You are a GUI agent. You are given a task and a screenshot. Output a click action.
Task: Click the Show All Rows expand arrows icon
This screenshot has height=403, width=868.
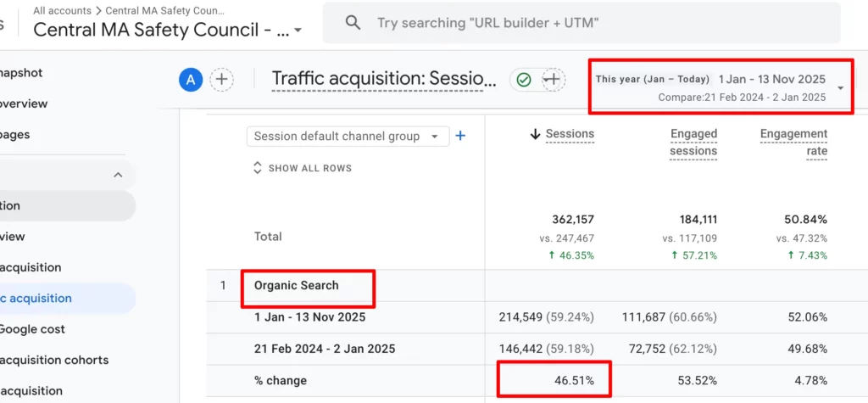(x=258, y=168)
